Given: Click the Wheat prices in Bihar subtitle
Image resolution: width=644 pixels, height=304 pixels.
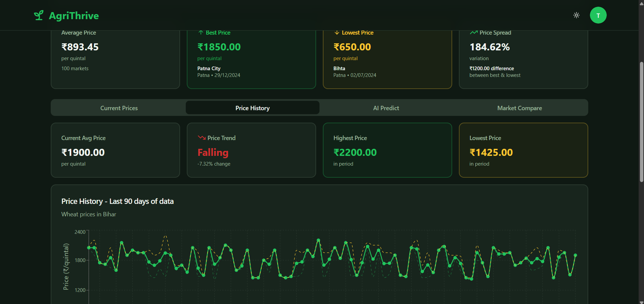Looking at the screenshot, I should pos(89,214).
